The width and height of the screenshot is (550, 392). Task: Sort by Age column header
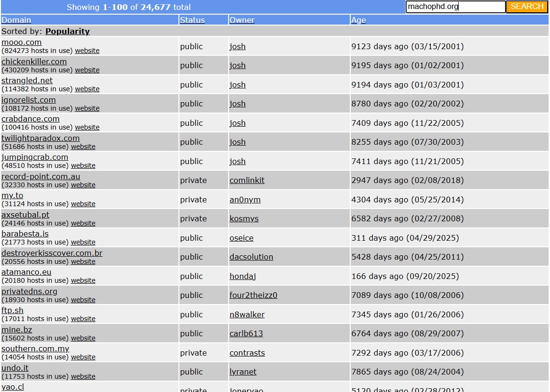click(x=358, y=20)
